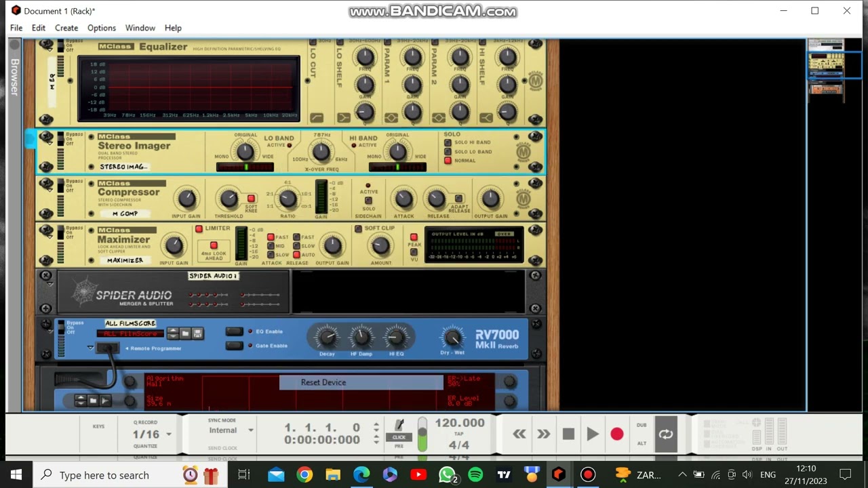Open the Window menu
Screen dimensions: 868x488
pos(140,28)
